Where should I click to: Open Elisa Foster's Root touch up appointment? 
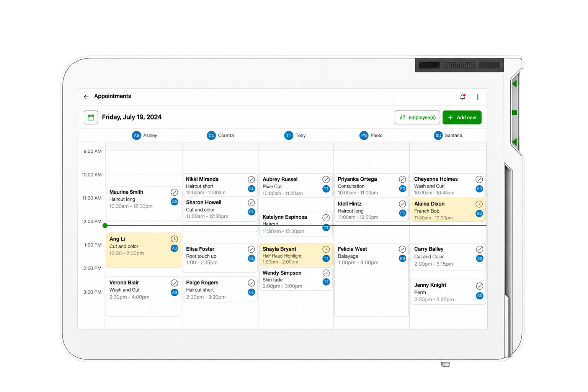pyautogui.click(x=220, y=258)
